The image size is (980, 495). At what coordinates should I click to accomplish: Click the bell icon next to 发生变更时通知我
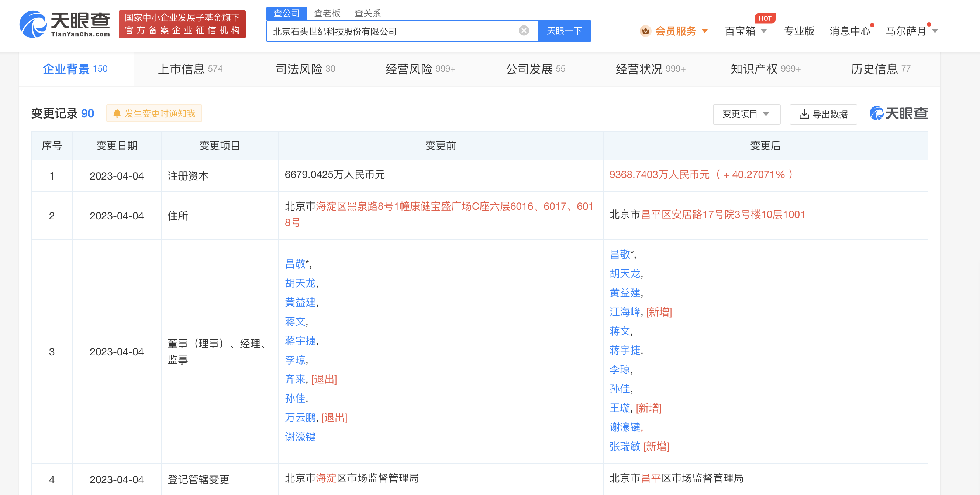(x=117, y=113)
